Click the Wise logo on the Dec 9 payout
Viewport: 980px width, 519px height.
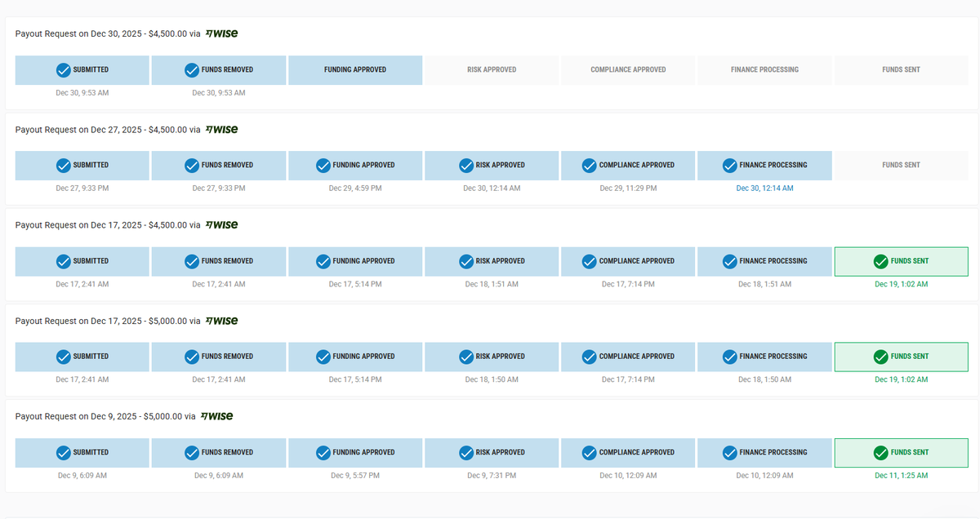tap(217, 416)
